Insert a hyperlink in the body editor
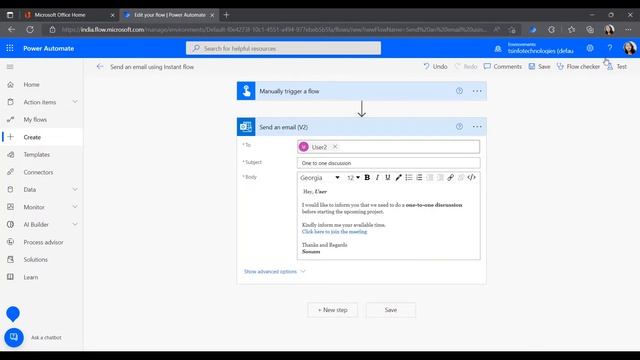Viewport: 640px width, 360px height. tap(451, 178)
